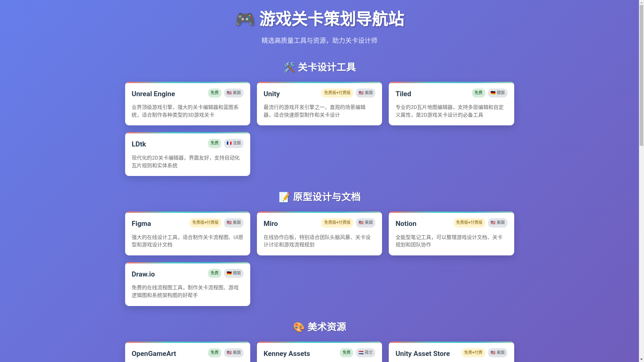Open the LDtk card title
Image resolution: width=644 pixels, height=362 pixels.
[x=139, y=144]
